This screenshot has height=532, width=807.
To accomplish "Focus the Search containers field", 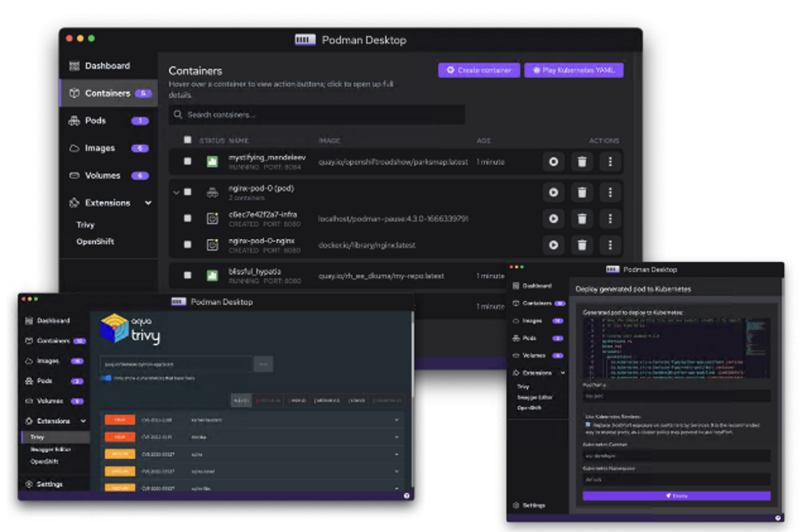I will pos(317,114).
